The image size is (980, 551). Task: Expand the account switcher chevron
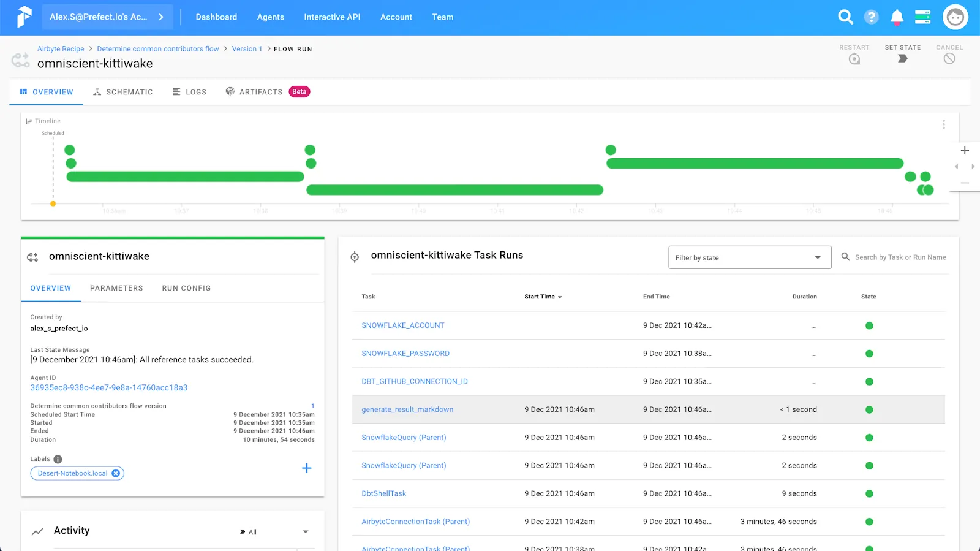point(161,17)
